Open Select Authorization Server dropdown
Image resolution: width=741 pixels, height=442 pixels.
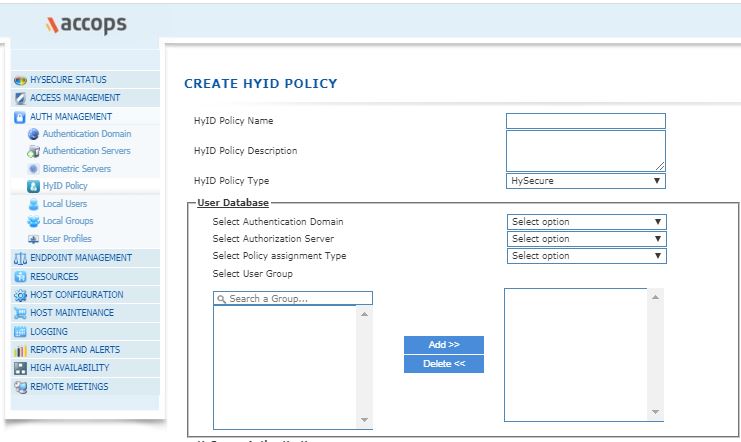pos(586,239)
